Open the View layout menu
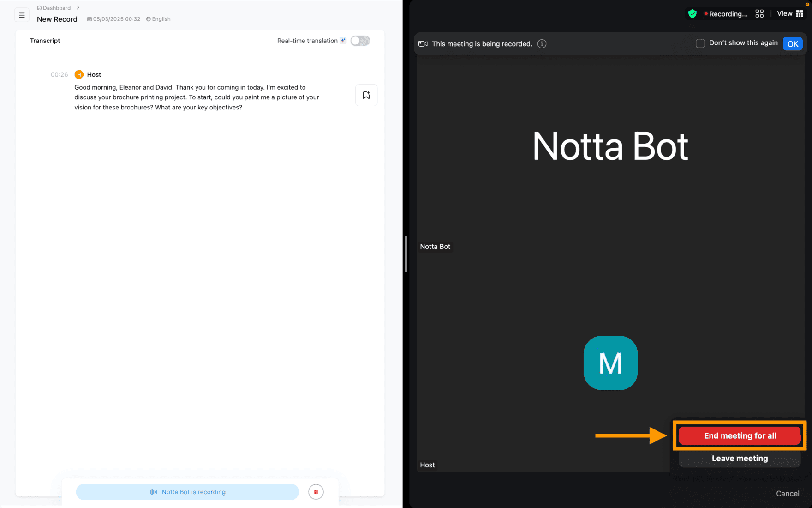 pyautogui.click(x=790, y=13)
